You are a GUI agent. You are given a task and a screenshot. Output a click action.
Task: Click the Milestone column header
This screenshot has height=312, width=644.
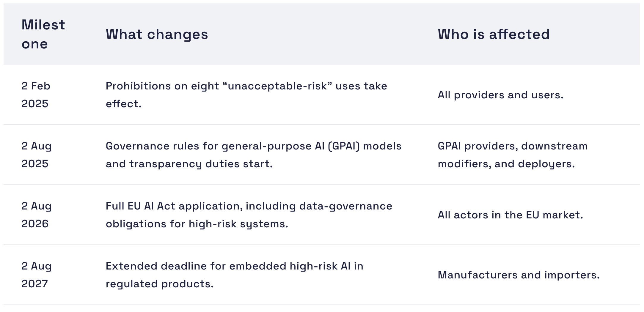(x=43, y=34)
